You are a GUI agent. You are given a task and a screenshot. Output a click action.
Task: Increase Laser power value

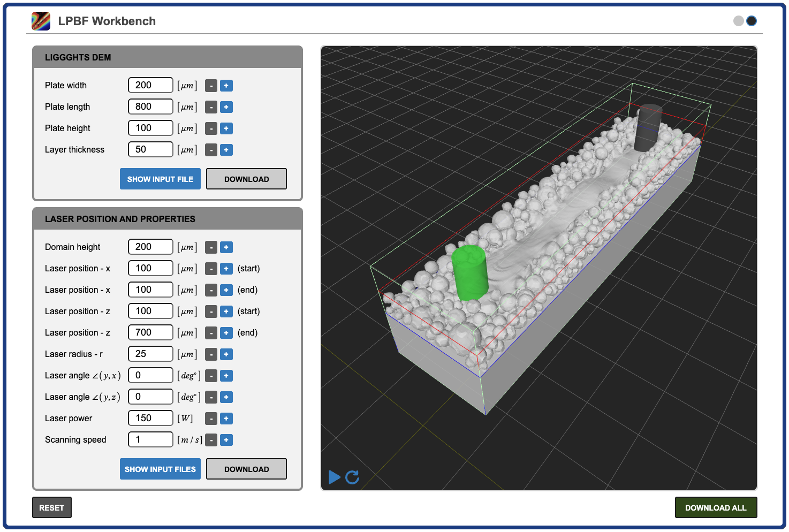click(x=226, y=419)
